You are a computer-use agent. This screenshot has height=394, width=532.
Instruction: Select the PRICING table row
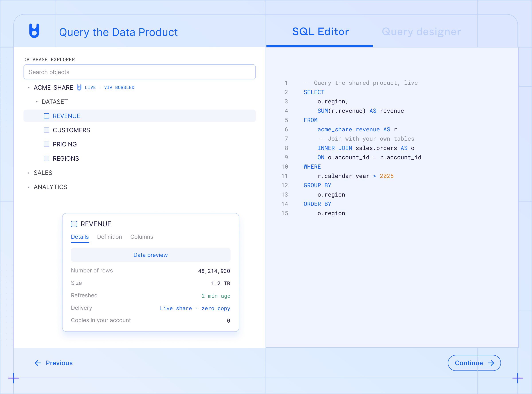coord(140,144)
